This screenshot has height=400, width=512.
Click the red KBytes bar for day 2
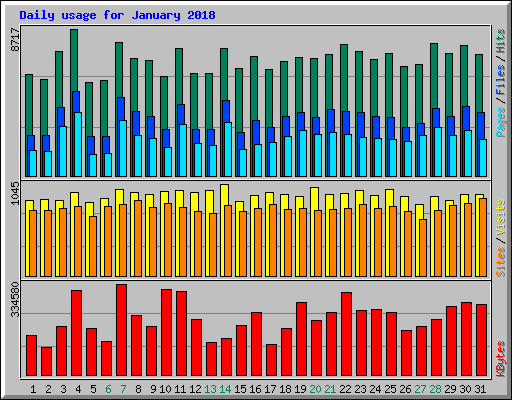coord(46,362)
